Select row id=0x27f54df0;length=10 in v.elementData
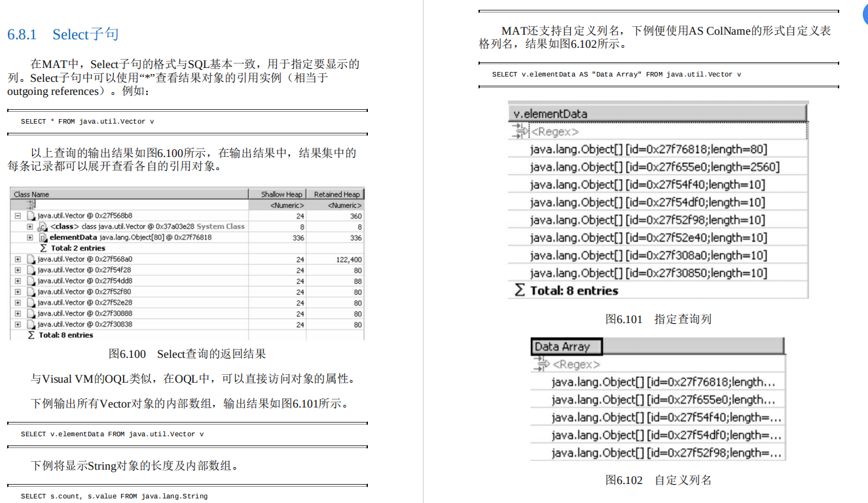The image size is (868, 503). [658, 202]
